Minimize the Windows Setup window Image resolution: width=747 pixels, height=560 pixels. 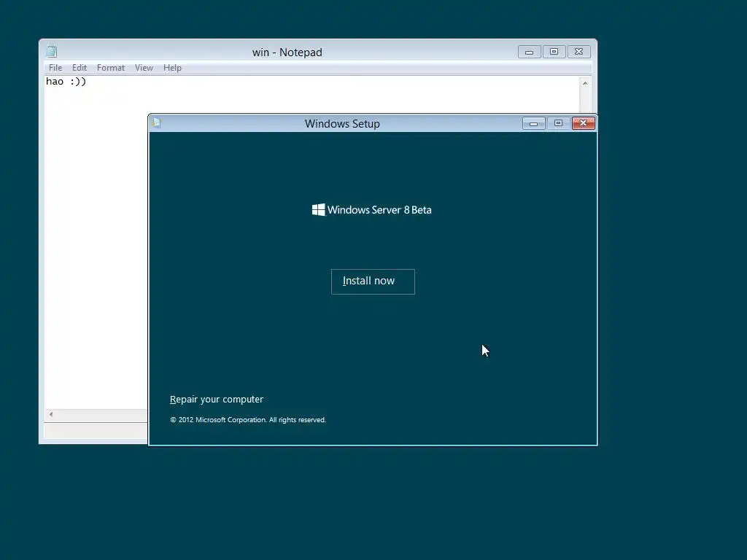pyautogui.click(x=533, y=123)
